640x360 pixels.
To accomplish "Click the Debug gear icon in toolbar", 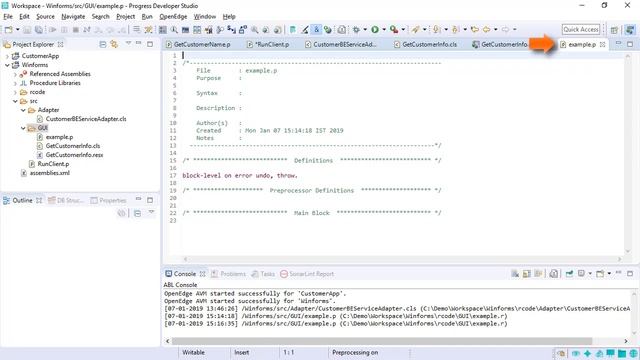I will coord(356,29).
